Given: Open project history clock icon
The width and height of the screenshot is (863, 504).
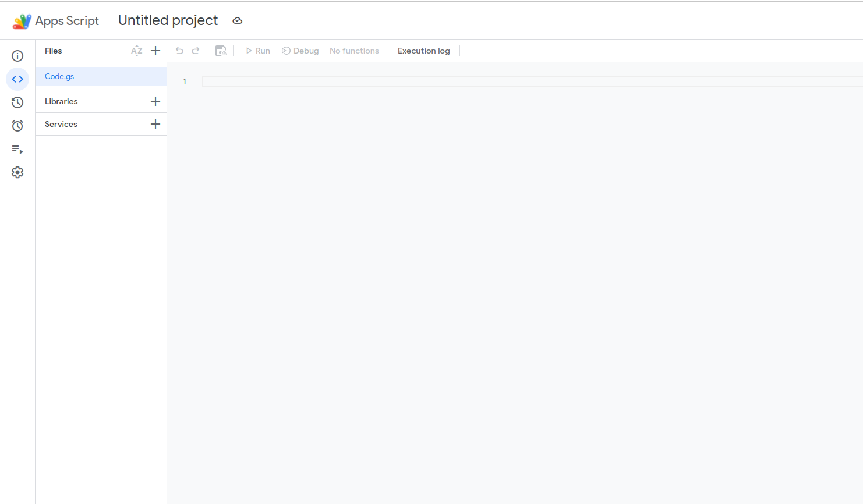Looking at the screenshot, I should pyautogui.click(x=17, y=102).
